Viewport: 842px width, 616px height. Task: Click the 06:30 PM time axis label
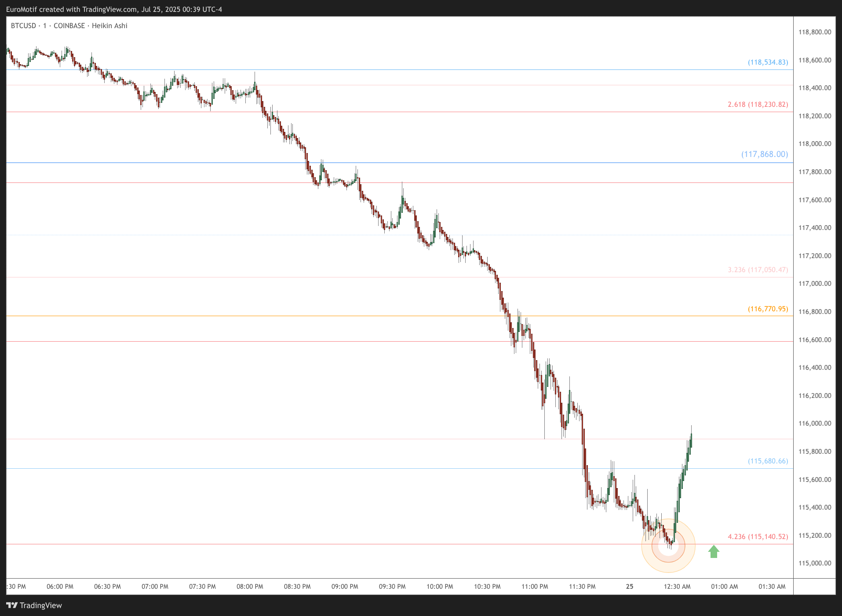coord(107,587)
